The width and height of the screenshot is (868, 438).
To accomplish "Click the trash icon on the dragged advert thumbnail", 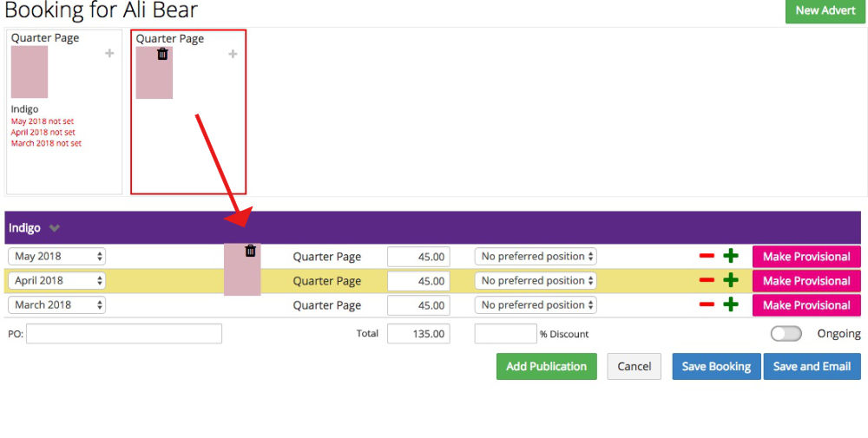I will point(250,251).
